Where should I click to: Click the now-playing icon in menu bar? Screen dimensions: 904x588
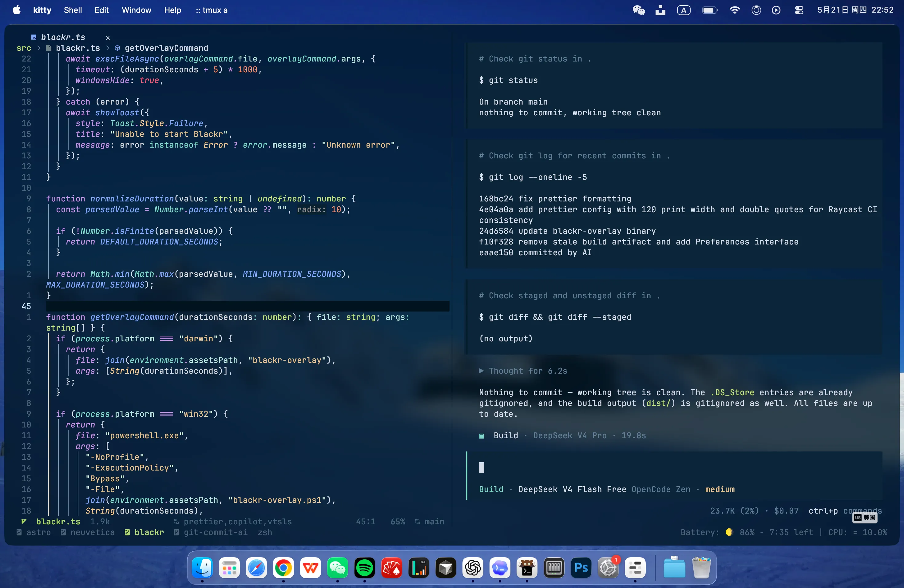pos(776,10)
